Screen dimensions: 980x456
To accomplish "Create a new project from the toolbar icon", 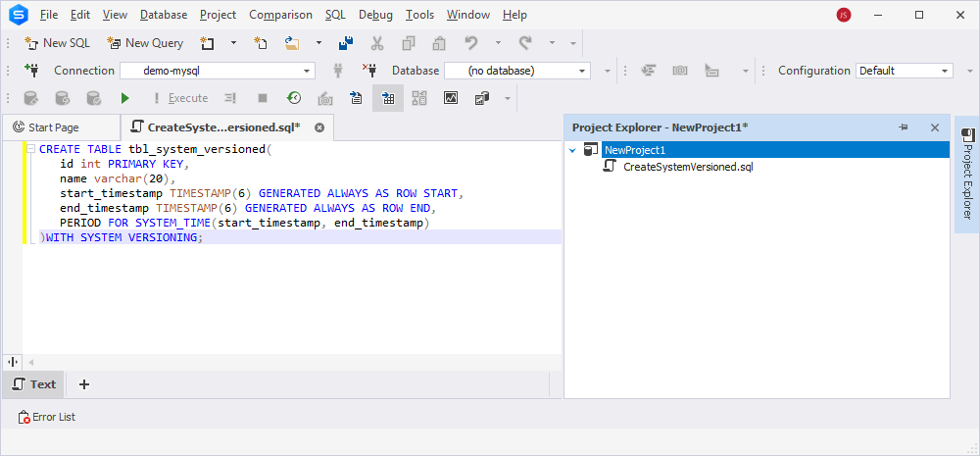I will tap(207, 43).
